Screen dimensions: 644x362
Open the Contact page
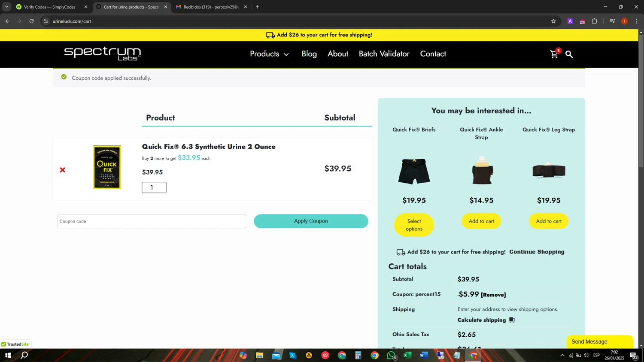point(433,54)
